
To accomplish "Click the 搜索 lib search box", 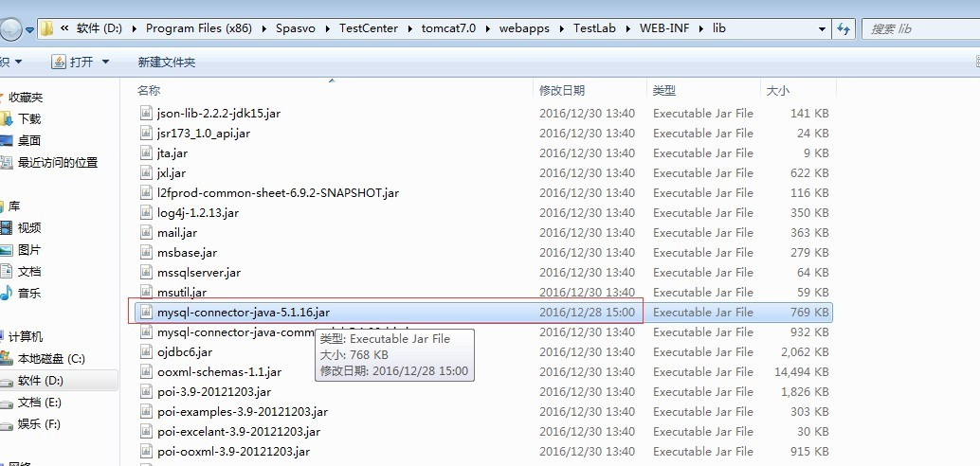I will pyautogui.click(x=920, y=28).
